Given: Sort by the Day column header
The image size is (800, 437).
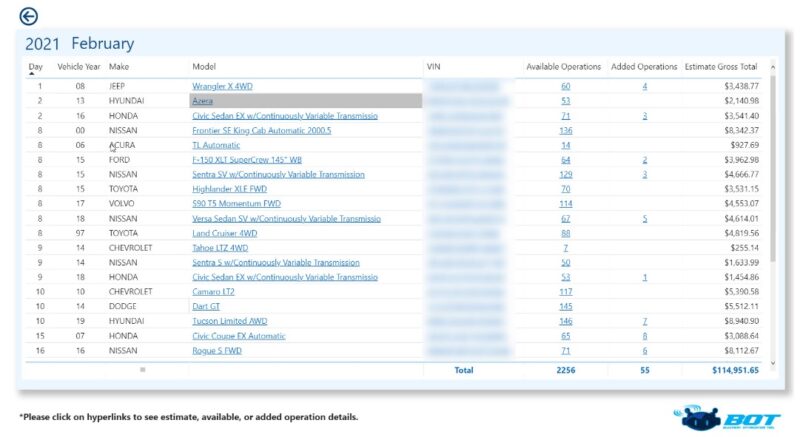Looking at the screenshot, I should point(36,66).
